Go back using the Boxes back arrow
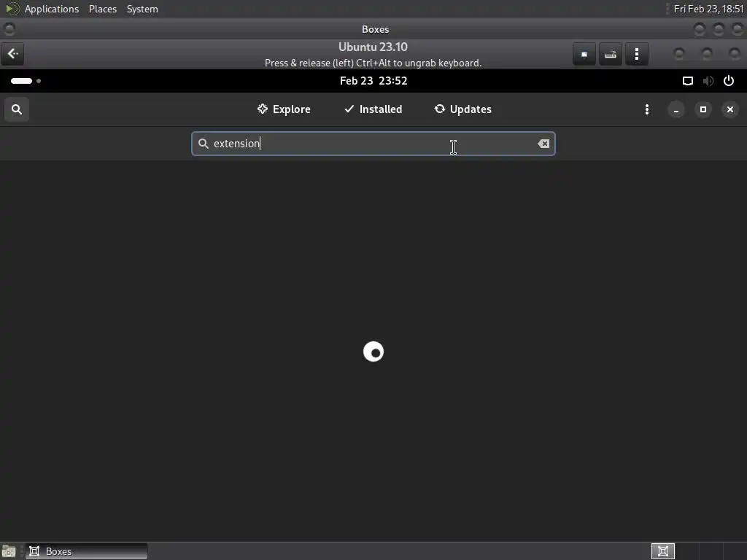This screenshot has width=747, height=560. click(13, 54)
